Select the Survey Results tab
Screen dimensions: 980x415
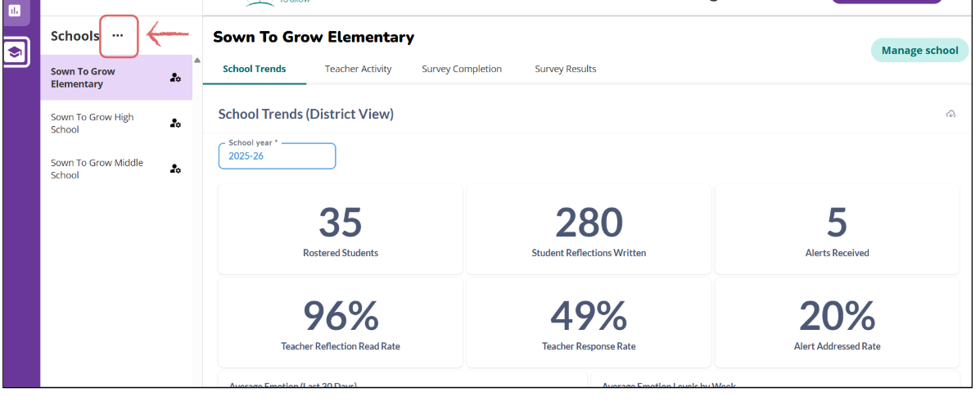pyautogui.click(x=566, y=69)
